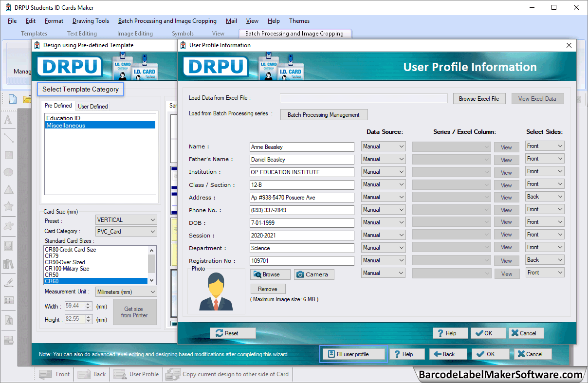
Task: Open the Drawing Tools menu
Action: point(91,21)
